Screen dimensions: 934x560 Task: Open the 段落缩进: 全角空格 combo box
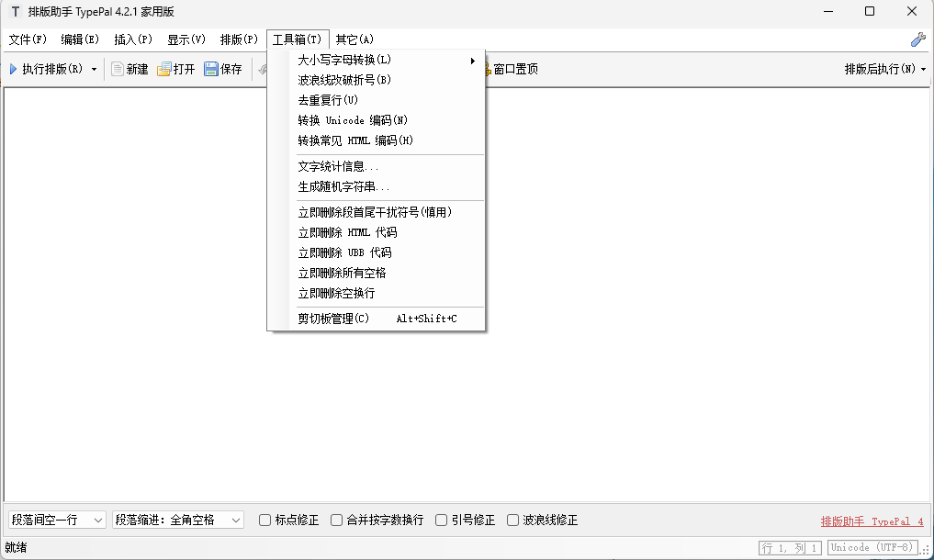[178, 521]
